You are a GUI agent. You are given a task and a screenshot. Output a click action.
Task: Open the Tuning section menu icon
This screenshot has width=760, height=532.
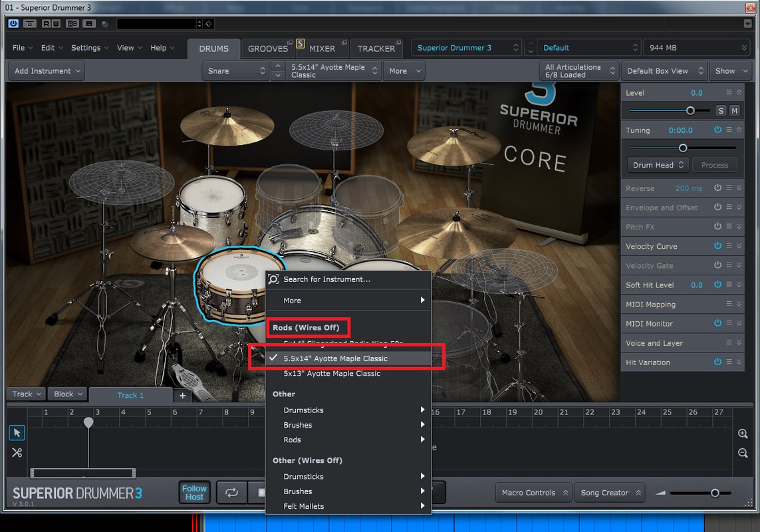tap(729, 130)
